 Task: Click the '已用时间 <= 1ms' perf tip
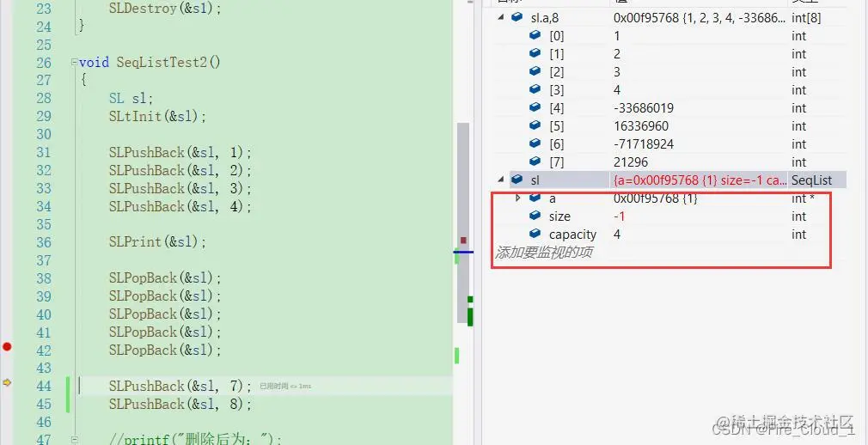tap(285, 386)
